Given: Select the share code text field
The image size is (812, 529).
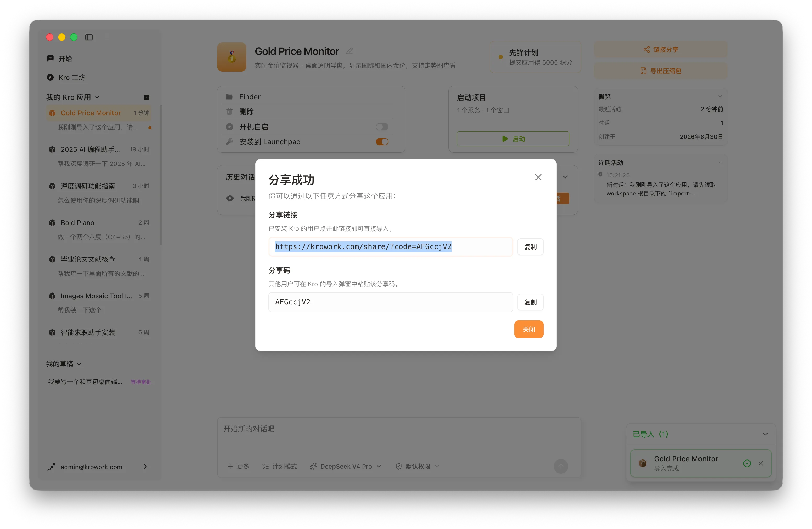Looking at the screenshot, I should tap(390, 302).
